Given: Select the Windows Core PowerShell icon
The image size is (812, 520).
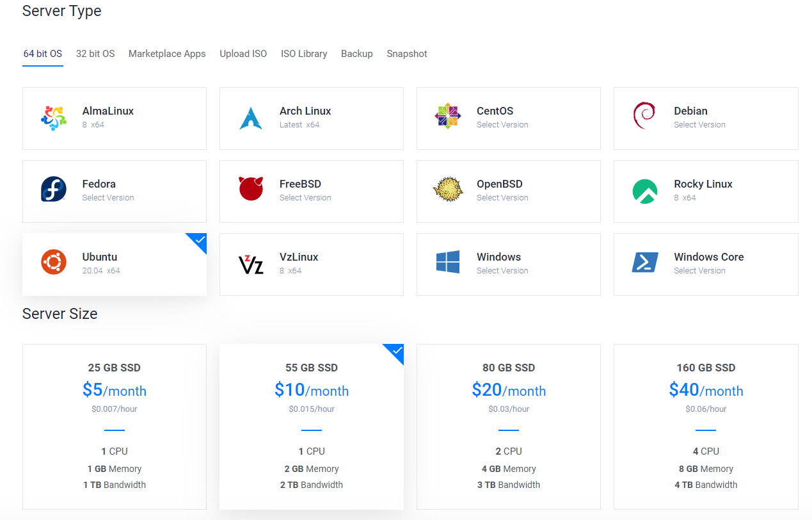Looking at the screenshot, I should tap(645, 263).
